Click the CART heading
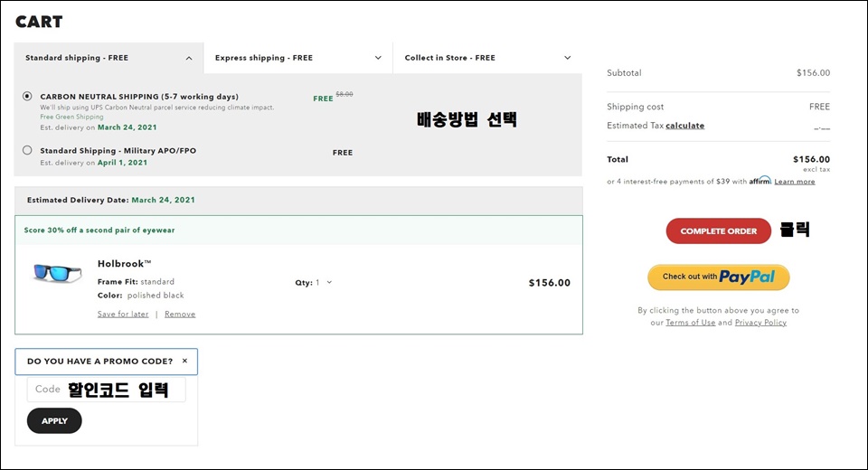The image size is (868, 470). pos(39,22)
